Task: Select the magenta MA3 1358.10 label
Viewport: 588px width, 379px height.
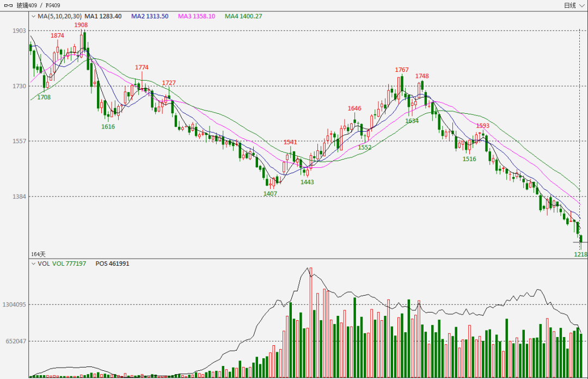Action: [197, 16]
